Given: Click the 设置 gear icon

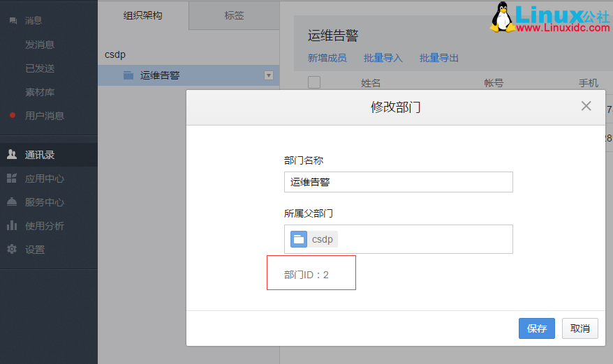Looking at the screenshot, I should pos(12,249).
